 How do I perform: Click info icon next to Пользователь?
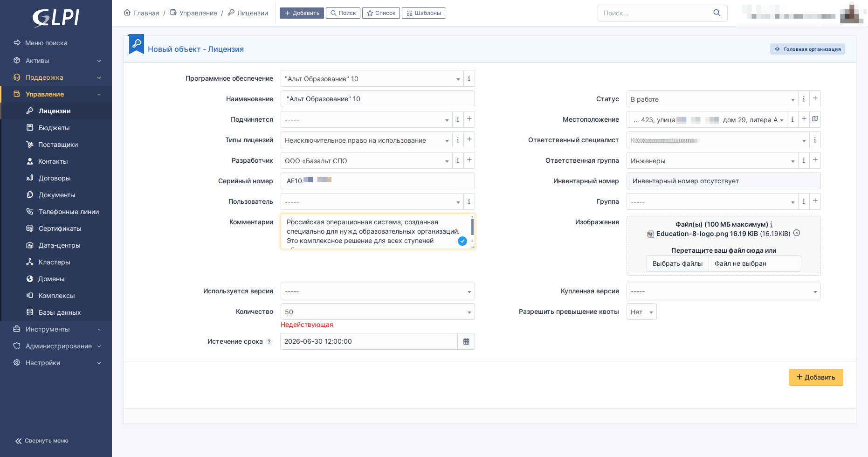click(469, 201)
